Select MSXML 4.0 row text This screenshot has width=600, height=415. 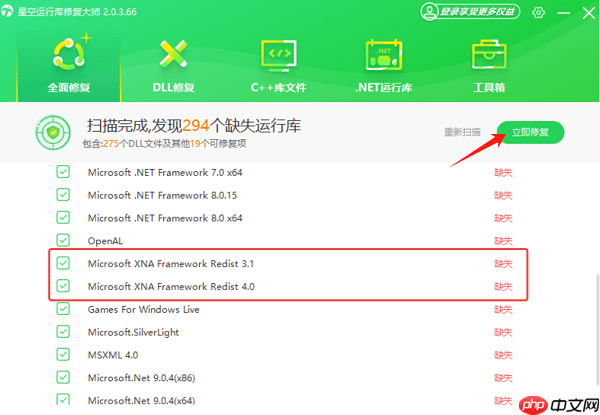[x=113, y=355]
